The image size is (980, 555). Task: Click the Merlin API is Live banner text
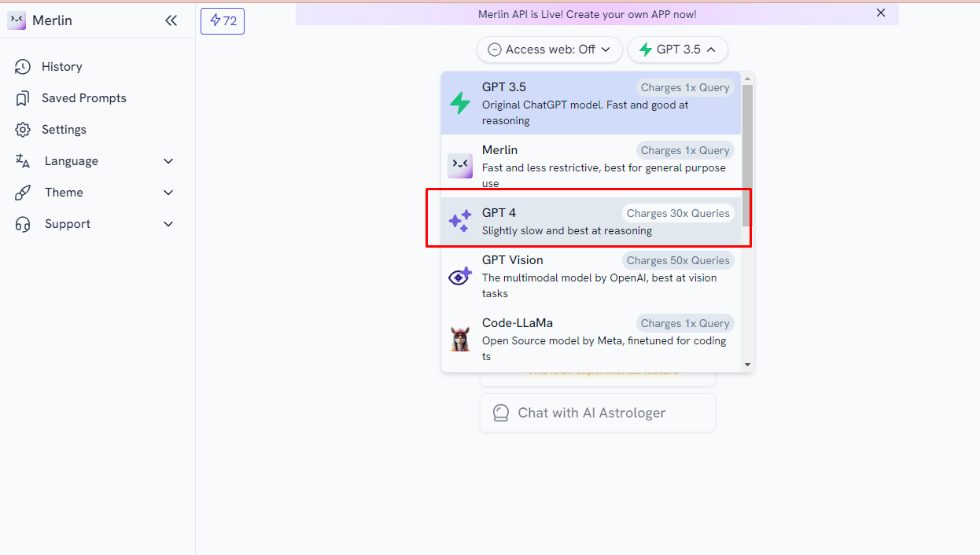588,14
